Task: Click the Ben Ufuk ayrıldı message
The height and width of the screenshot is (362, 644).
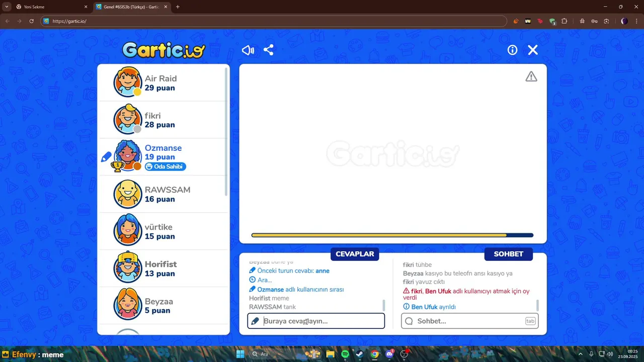Action: click(430, 307)
